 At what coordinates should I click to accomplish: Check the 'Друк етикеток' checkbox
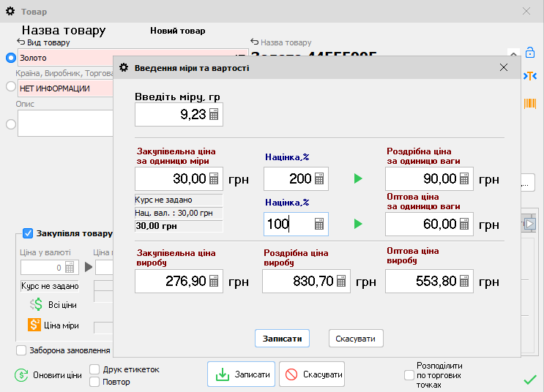point(94,369)
